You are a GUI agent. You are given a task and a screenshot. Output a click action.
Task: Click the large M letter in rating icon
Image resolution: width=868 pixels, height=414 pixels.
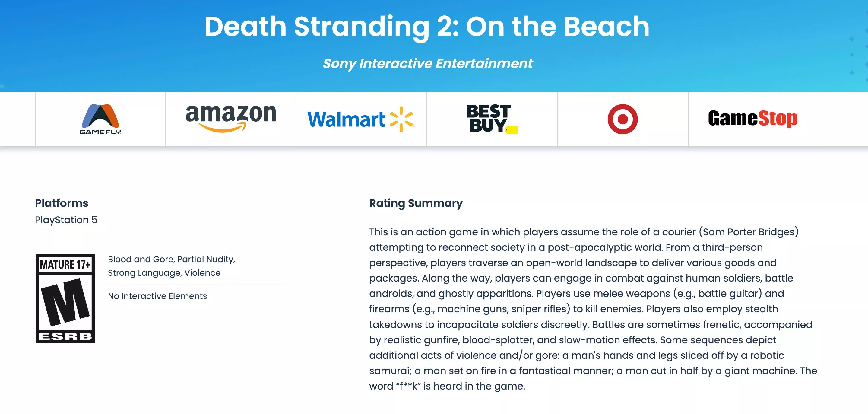(x=65, y=302)
